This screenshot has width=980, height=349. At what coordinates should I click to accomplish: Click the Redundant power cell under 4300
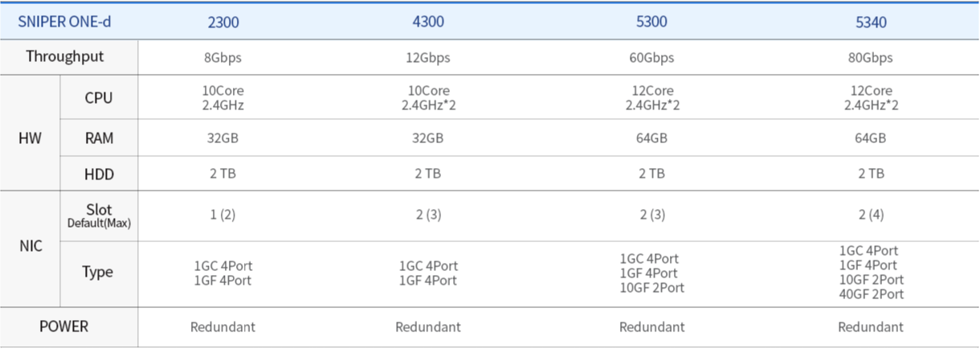pos(428,327)
